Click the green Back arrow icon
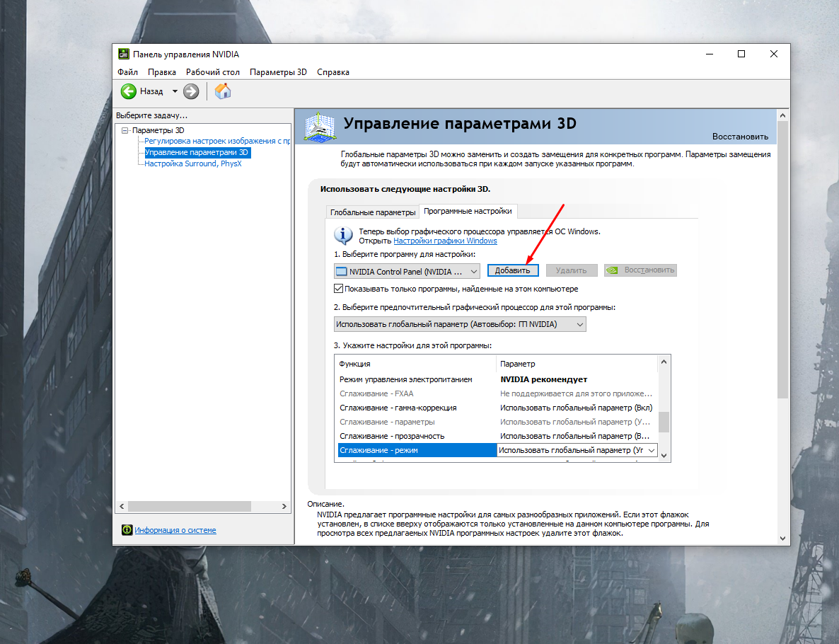This screenshot has width=839, height=644. [x=129, y=91]
